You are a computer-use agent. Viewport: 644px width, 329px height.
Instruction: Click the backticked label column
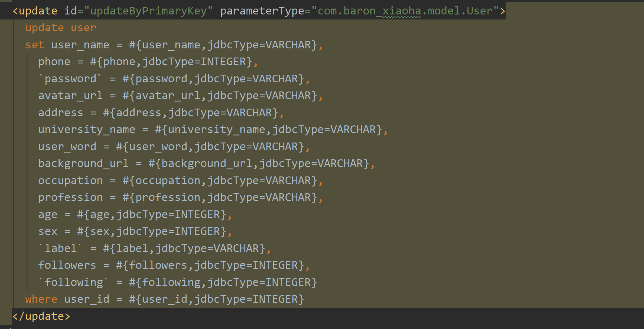pyautogui.click(x=61, y=248)
